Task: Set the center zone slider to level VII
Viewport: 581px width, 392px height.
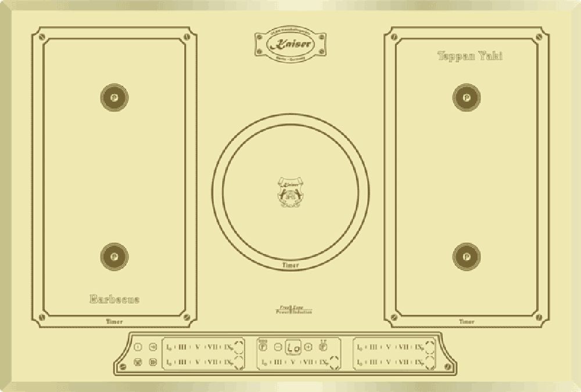Action: coord(309,362)
